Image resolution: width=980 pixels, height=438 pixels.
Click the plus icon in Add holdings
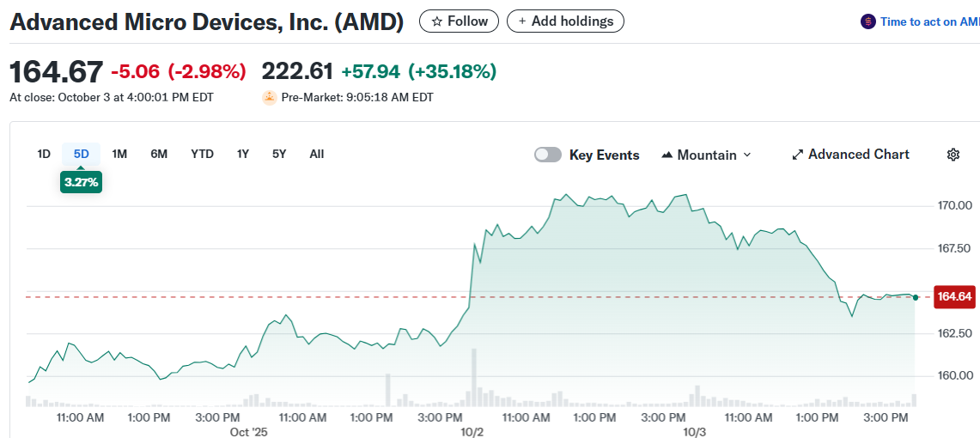pos(522,21)
